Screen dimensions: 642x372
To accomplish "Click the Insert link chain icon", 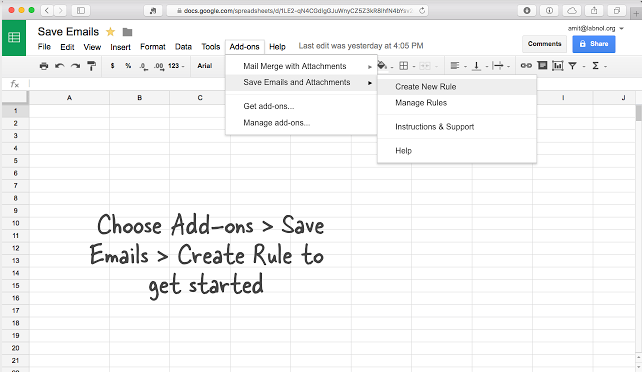I will click(x=526, y=65).
